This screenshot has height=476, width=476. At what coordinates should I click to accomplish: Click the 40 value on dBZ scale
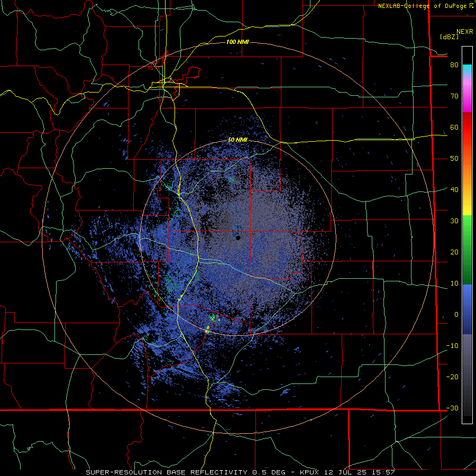pos(454,190)
